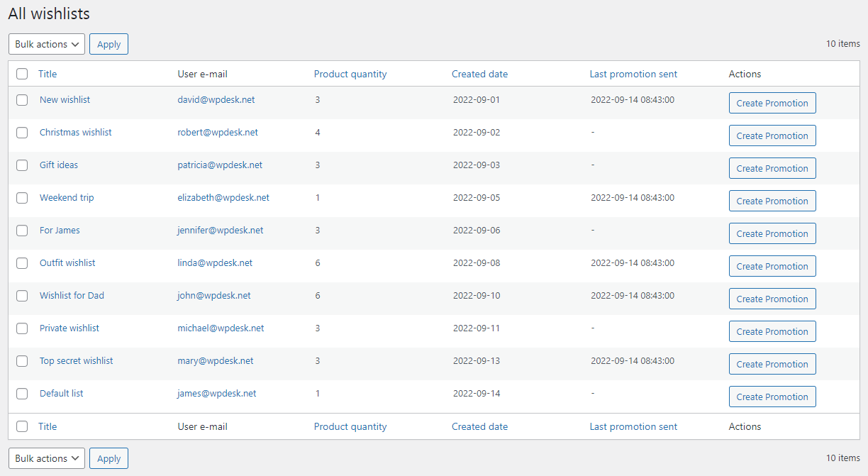Sort by Created date column header

point(479,74)
